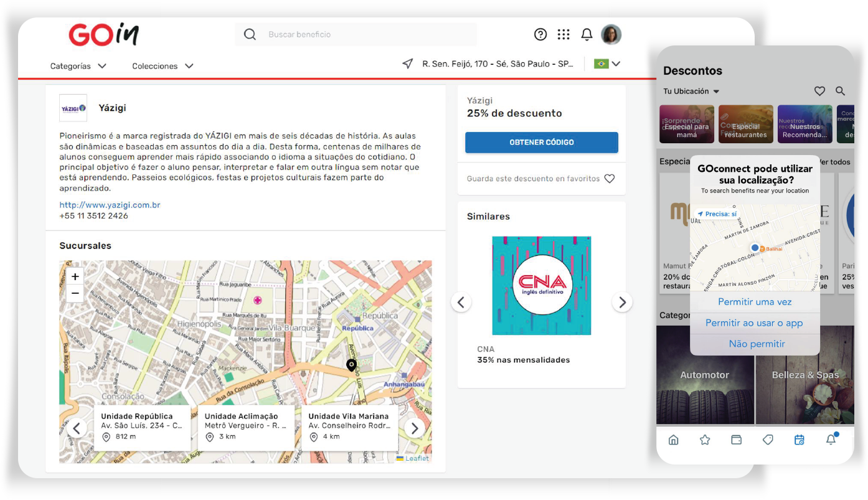Show previous similar benefit
Screen dimensions: 868x500
click(461, 303)
